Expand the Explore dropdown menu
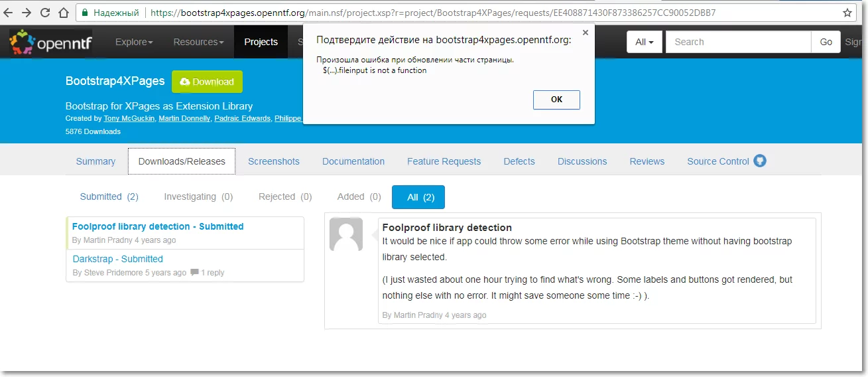The height and width of the screenshot is (377, 868). [x=134, y=42]
